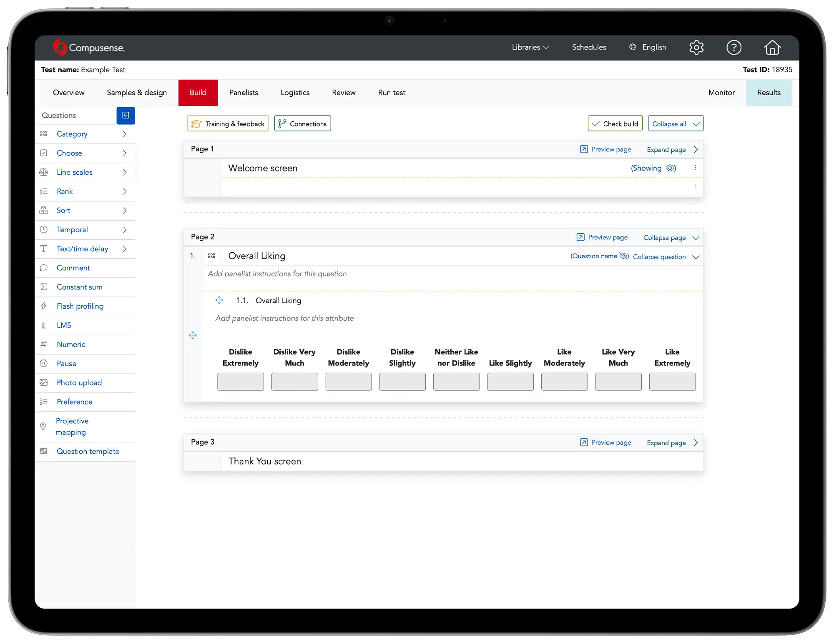Toggle Question name hidden eye icon

pyautogui.click(x=624, y=256)
